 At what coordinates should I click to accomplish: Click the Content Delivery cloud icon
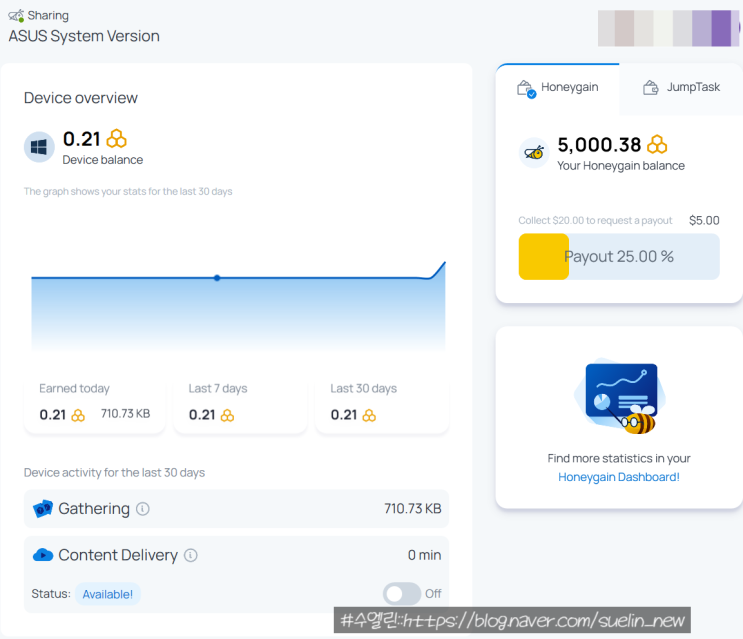(43, 555)
